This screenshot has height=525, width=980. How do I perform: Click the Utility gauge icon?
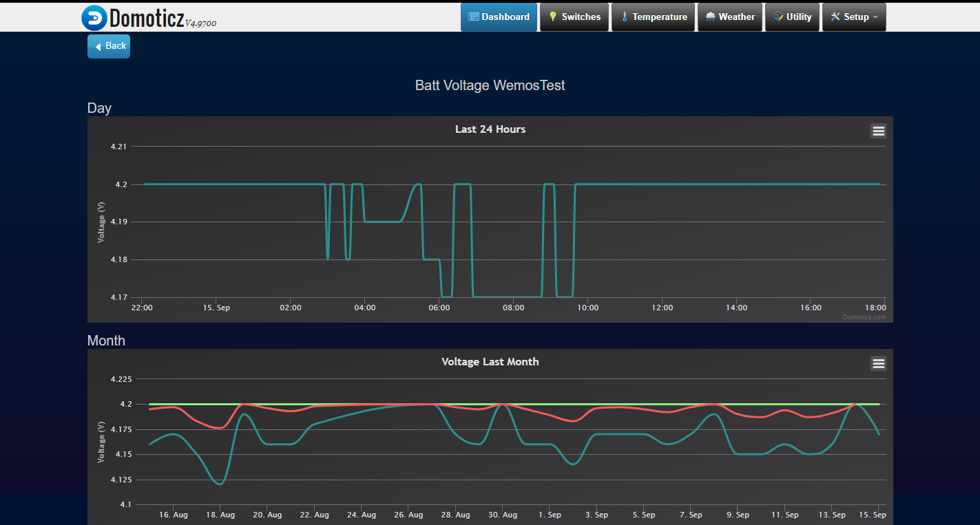[778, 17]
